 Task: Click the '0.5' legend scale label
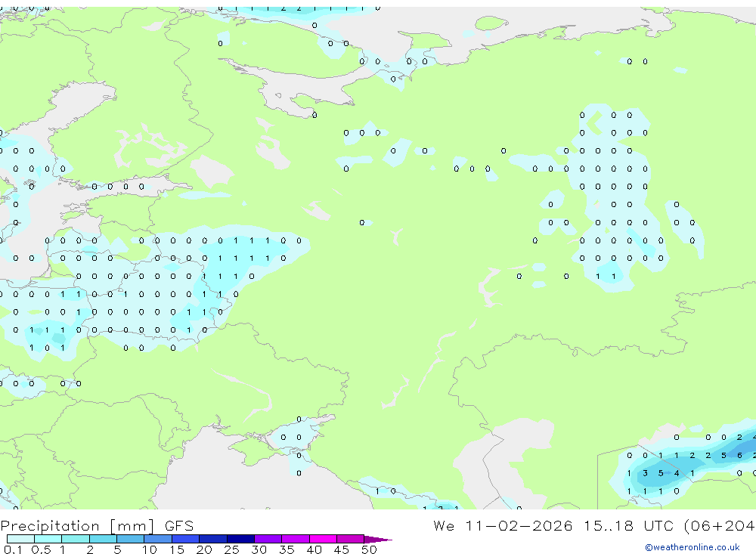41,549
